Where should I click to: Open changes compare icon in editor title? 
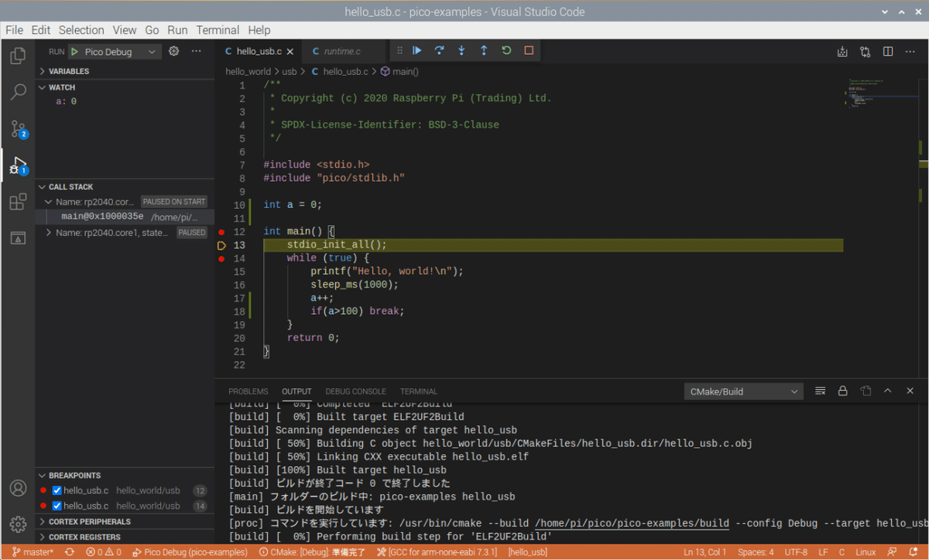pyautogui.click(x=866, y=52)
